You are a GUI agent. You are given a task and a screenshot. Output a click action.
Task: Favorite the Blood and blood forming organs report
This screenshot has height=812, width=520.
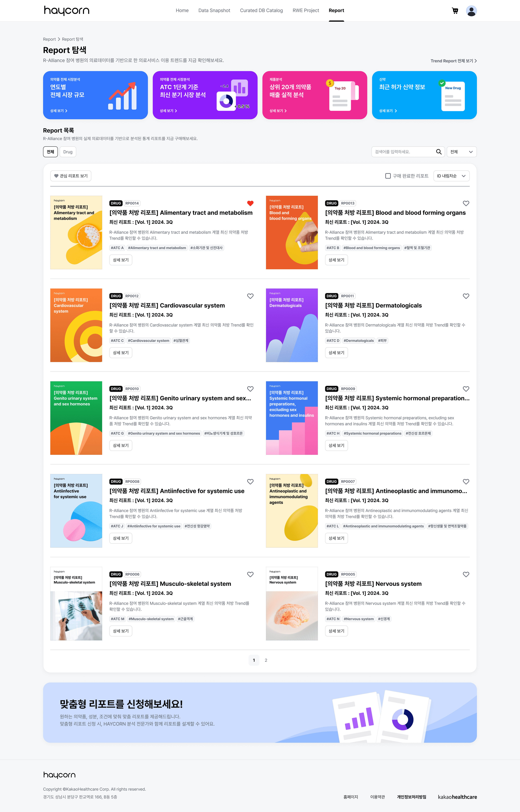(466, 203)
